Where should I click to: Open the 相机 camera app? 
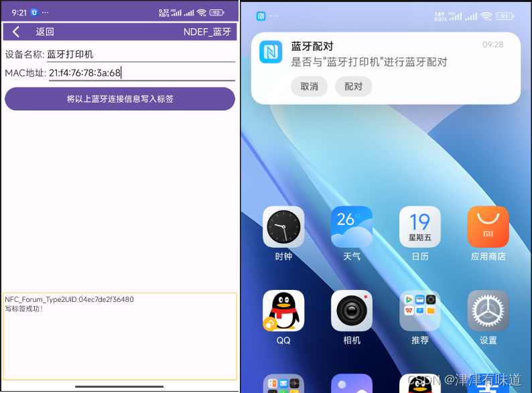click(x=352, y=311)
